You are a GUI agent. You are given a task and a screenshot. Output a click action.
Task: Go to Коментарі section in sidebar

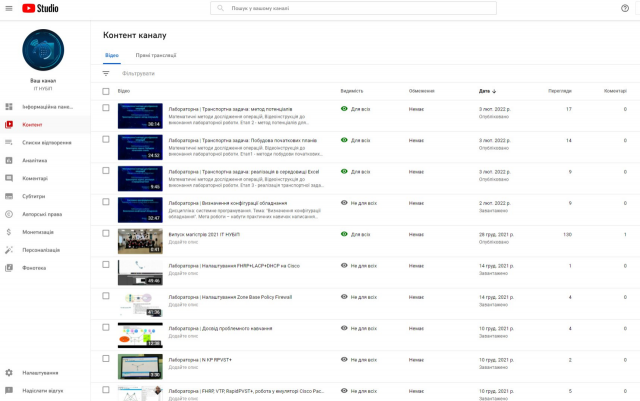point(35,178)
